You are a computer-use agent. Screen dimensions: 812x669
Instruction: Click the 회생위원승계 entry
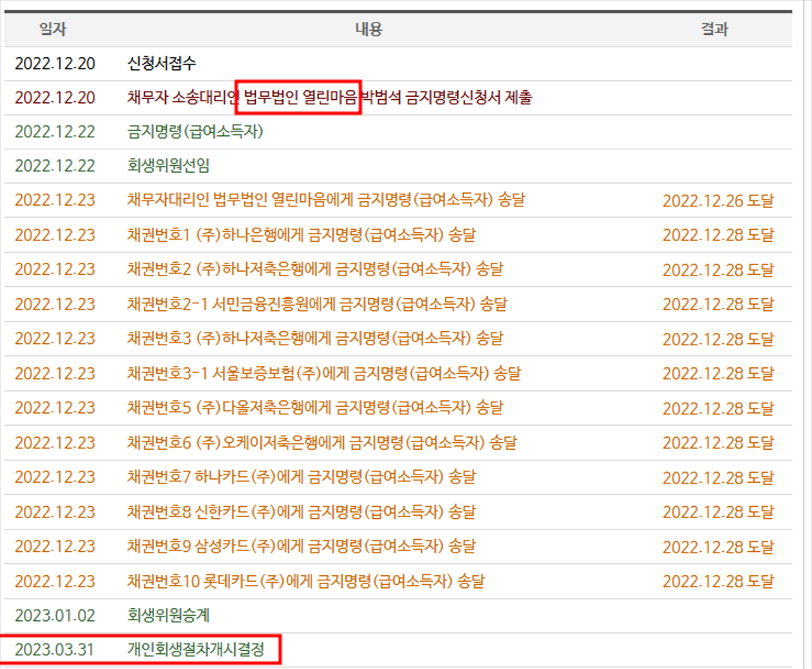click(x=168, y=616)
